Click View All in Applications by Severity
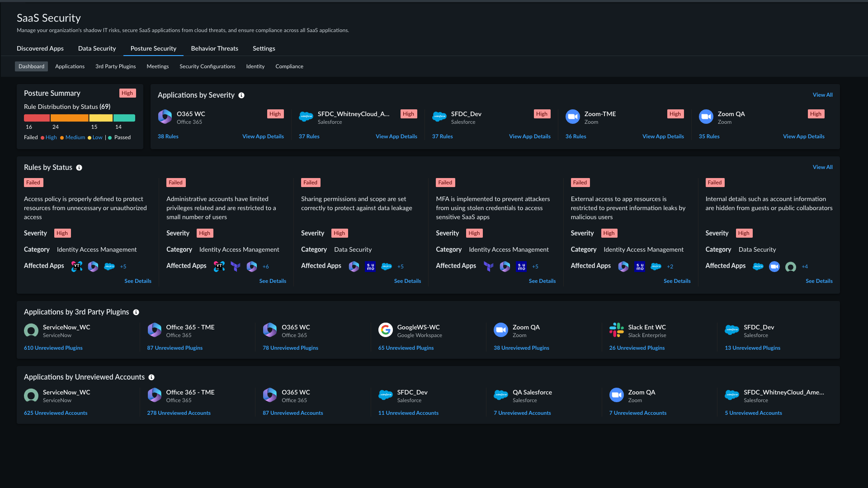Image resolution: width=868 pixels, height=488 pixels. pos(823,95)
